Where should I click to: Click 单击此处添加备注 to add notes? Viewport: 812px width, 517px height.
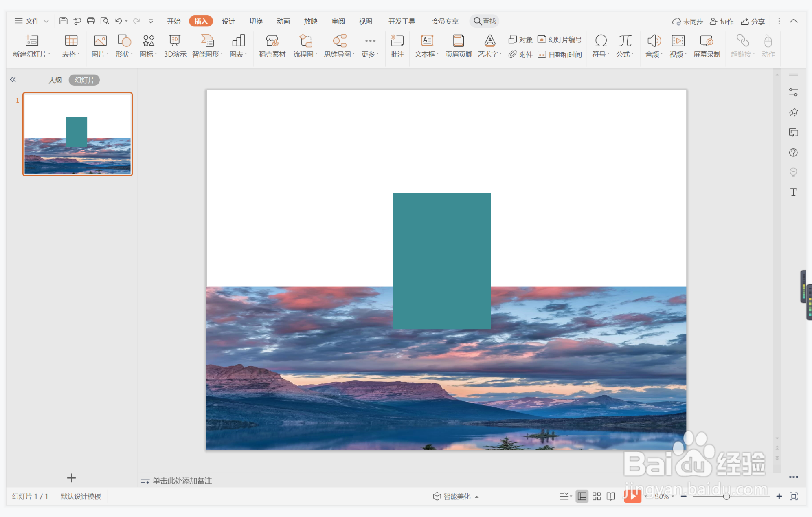tap(182, 480)
